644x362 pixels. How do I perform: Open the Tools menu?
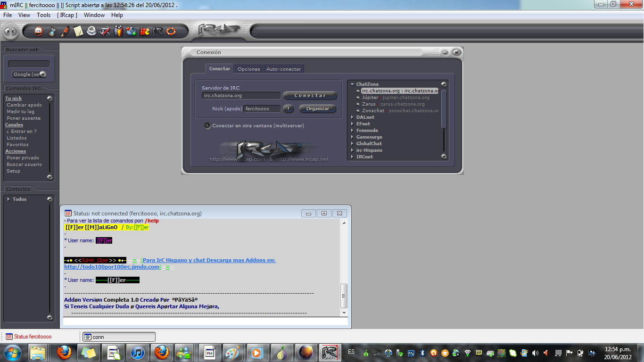[x=44, y=15]
